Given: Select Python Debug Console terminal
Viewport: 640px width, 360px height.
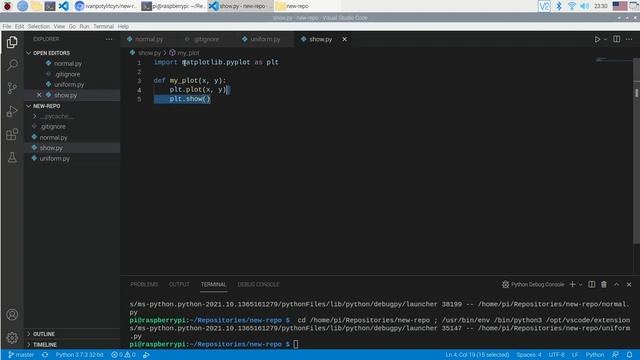Looking at the screenshot, I should click(533, 284).
